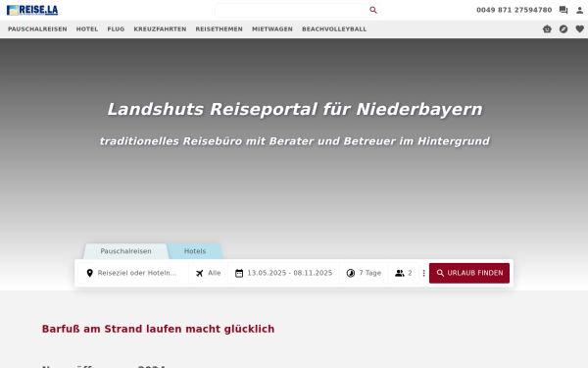
Task: Open the 2 travelers selector
Action: pos(404,273)
